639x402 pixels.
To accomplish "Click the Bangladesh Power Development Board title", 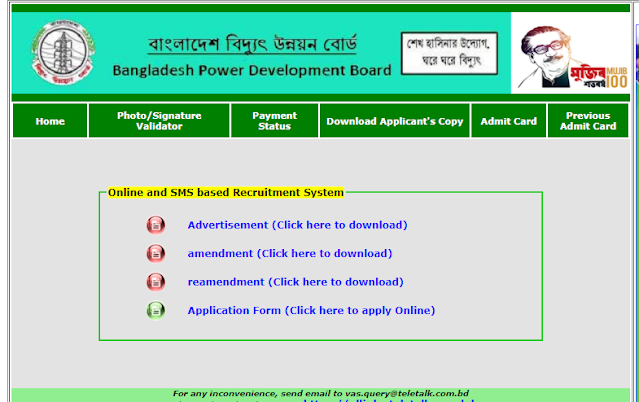I will coord(252,71).
